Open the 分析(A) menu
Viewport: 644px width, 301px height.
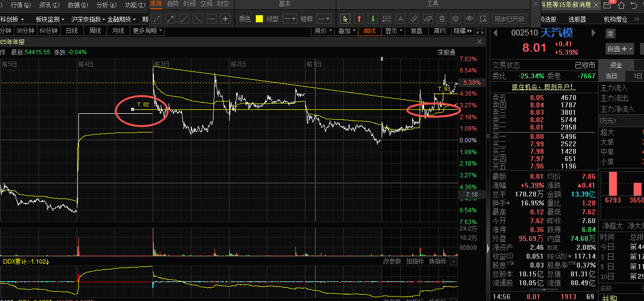(106, 5)
